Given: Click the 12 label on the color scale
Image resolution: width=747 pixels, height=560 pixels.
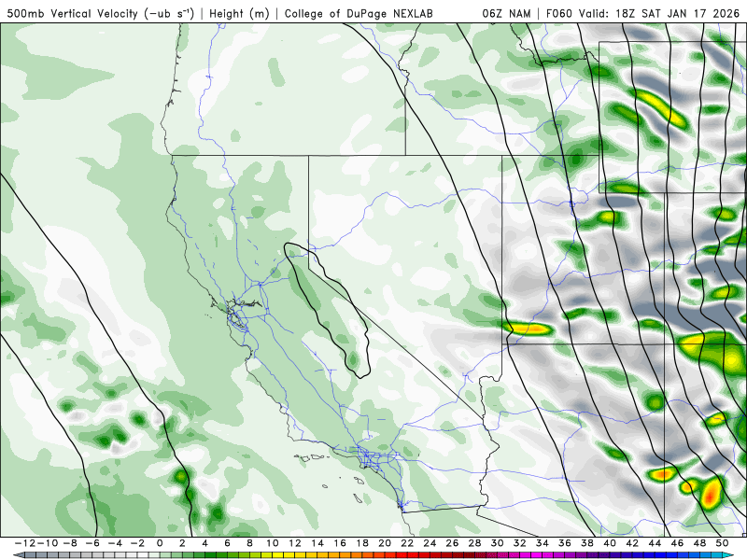Looking at the screenshot, I should tap(295, 543).
